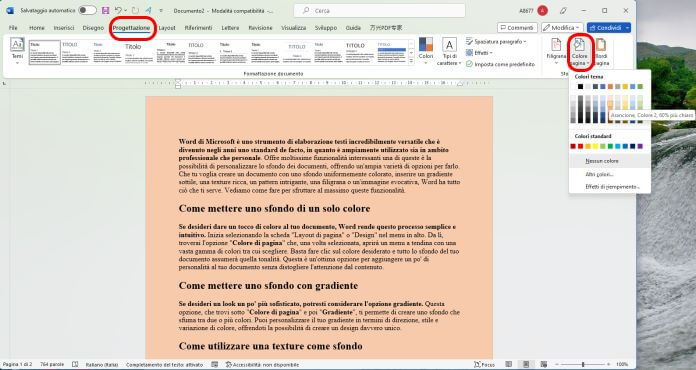Click Pagina 1 di 2 status text

pos(17,364)
